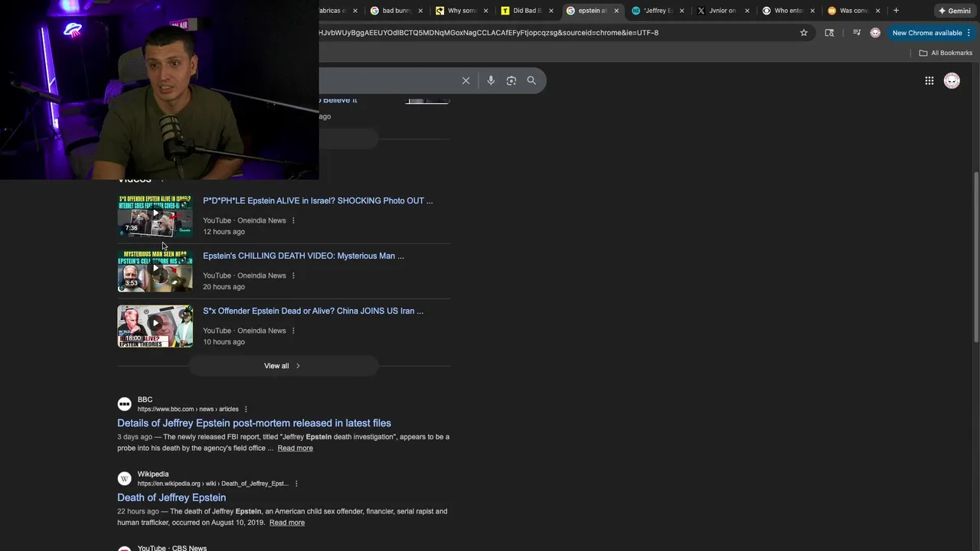Viewport: 980px width, 551px height.
Task: Open more options for BBC result
Action: click(x=246, y=409)
